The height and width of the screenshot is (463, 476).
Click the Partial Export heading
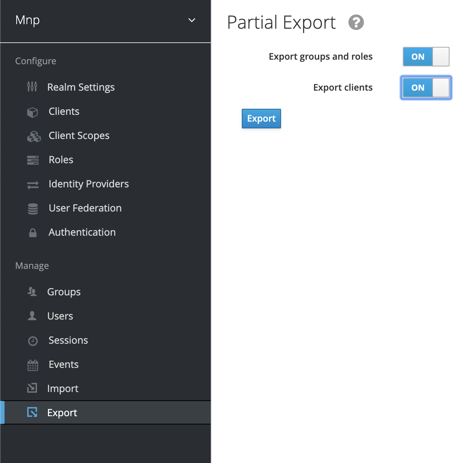tap(281, 23)
